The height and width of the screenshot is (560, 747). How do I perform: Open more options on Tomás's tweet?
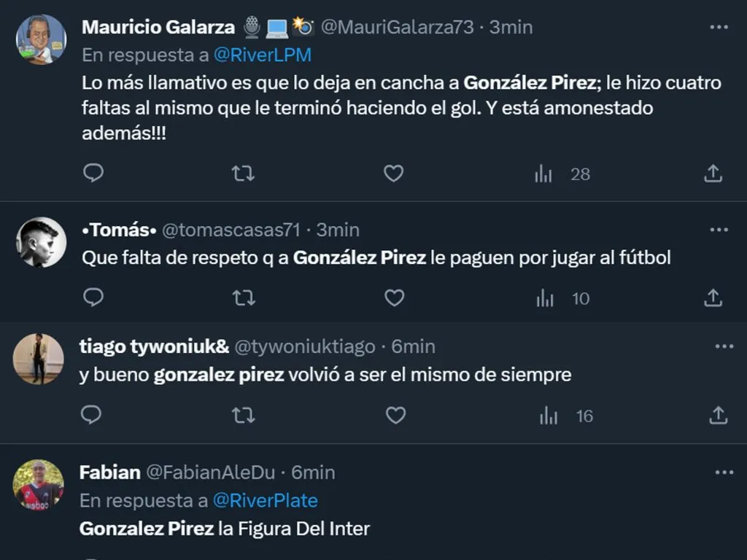(719, 230)
